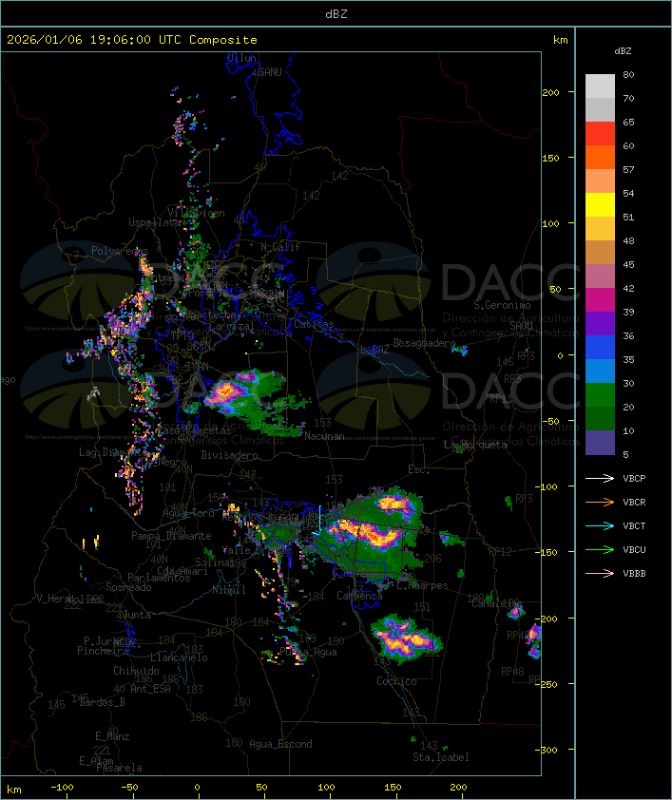Click the E_Manz place label
672x800 pixels.
click(x=112, y=736)
